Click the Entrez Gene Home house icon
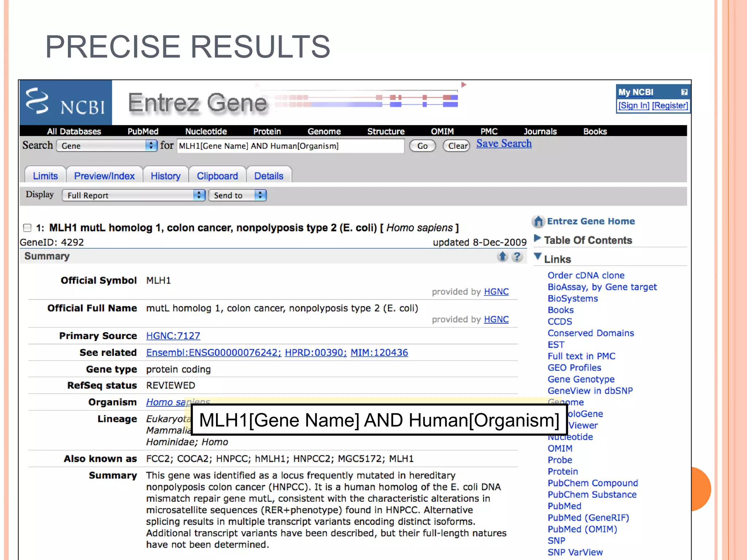 pos(538,221)
